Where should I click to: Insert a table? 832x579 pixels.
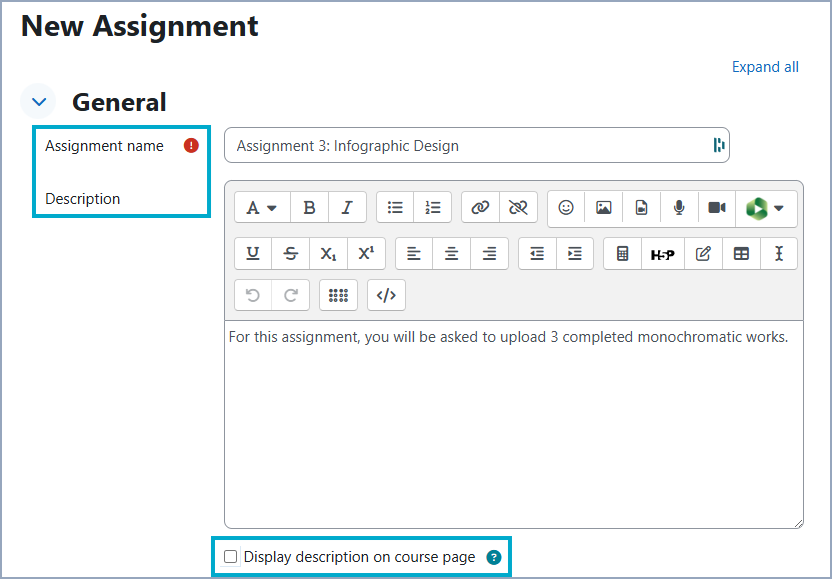click(x=741, y=253)
